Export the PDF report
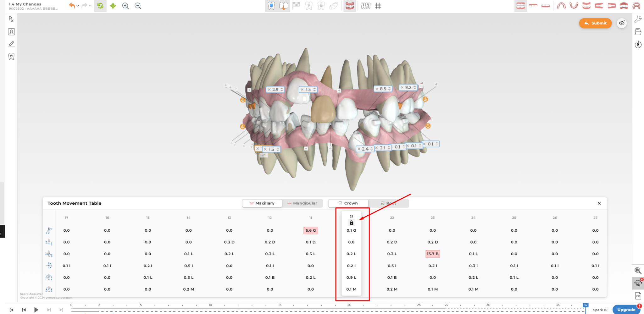The image size is (644, 314). pyautogui.click(x=638, y=296)
